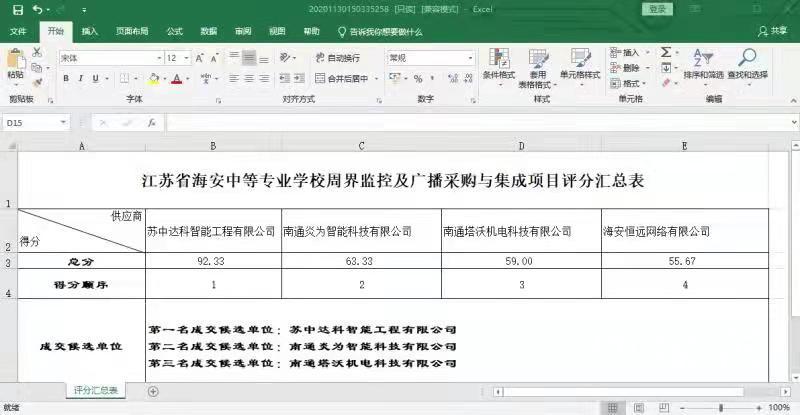Click the 登录 sign-in button

click(x=657, y=9)
